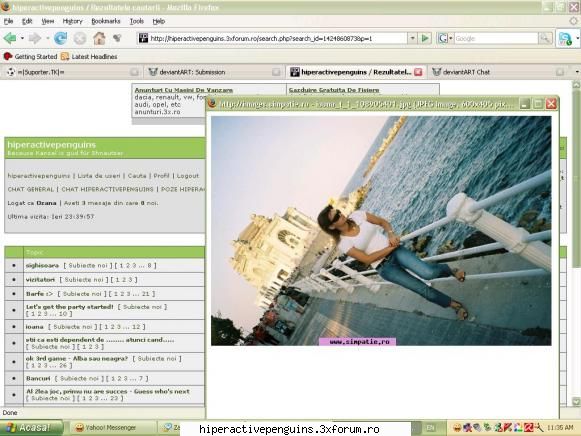
Task: Click the Acasa Start button
Action: click(31, 427)
